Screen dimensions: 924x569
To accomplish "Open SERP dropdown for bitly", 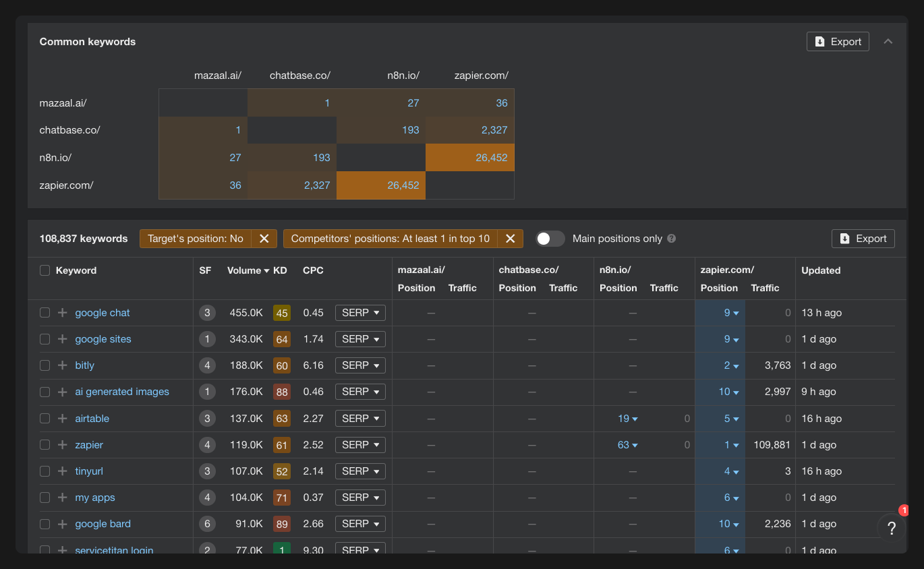I will click(360, 365).
